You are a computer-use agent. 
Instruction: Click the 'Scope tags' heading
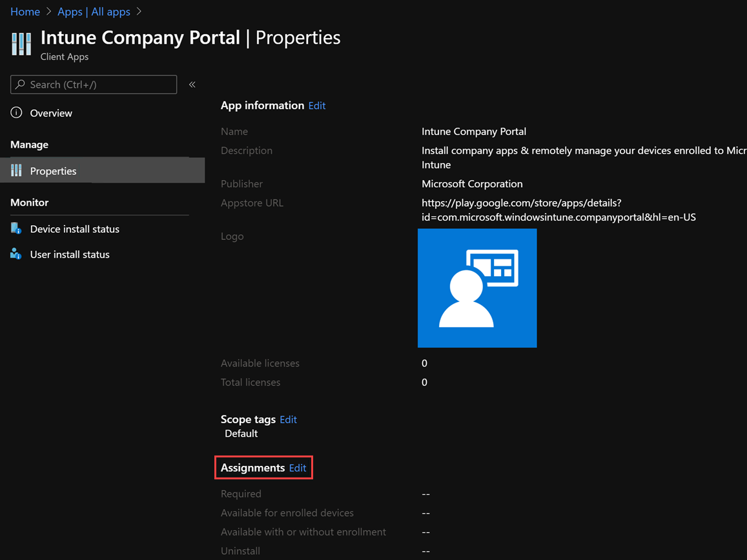coord(248,419)
